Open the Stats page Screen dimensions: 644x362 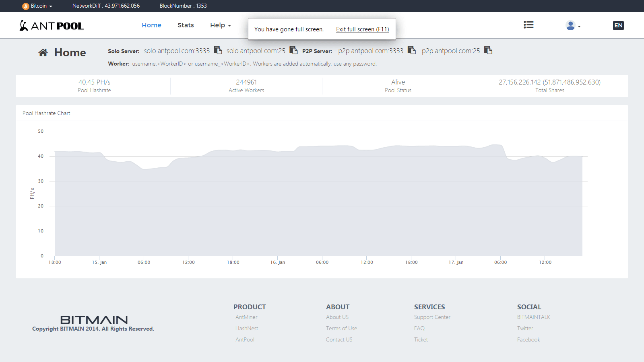tap(186, 25)
